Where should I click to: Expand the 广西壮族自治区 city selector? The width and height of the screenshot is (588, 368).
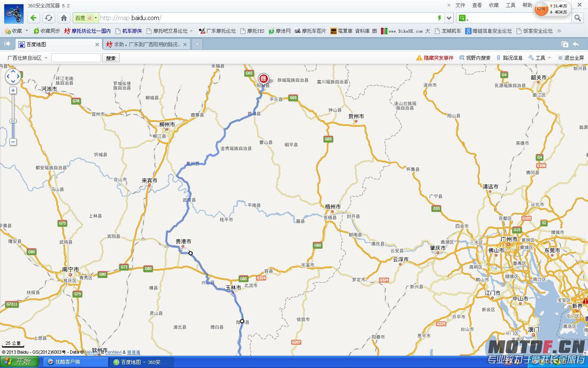coord(27,58)
